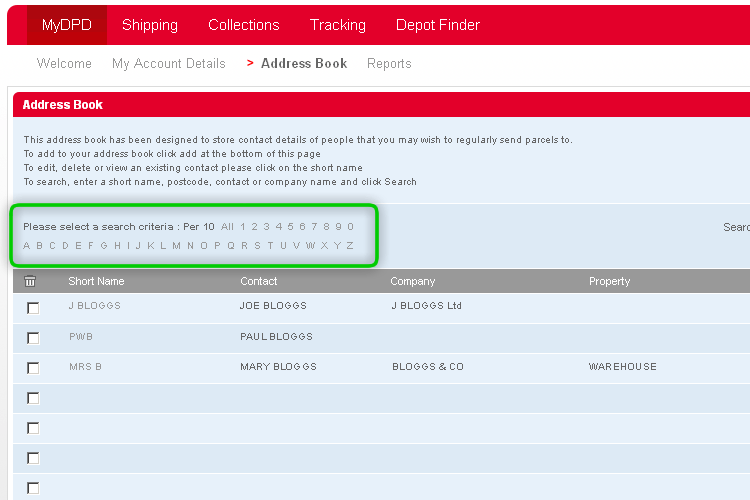Go to the Tracking menu
Viewport: 750px width, 500px height.
(x=338, y=25)
